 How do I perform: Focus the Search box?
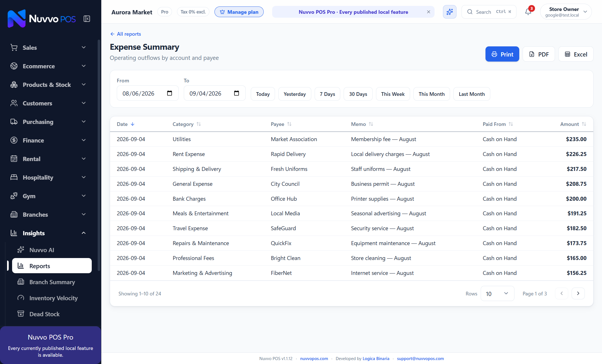coord(489,12)
